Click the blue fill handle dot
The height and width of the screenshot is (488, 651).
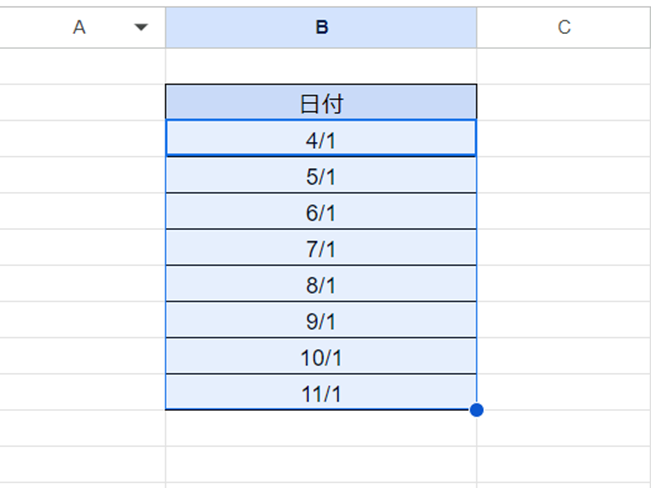[x=477, y=410]
